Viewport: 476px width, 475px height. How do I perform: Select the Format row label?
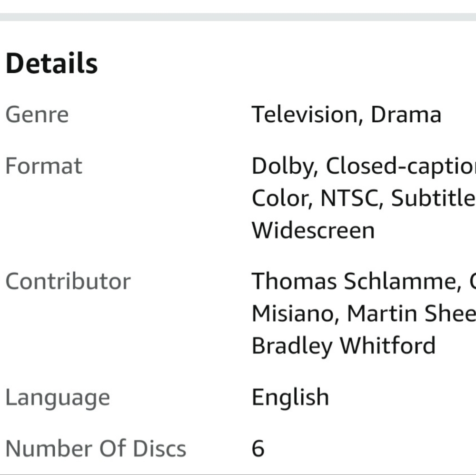click(43, 166)
